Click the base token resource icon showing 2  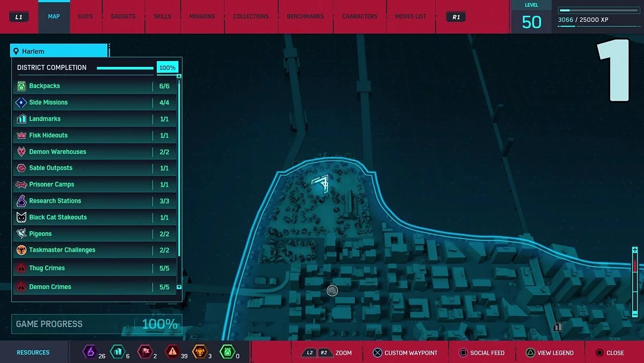pyautogui.click(x=144, y=352)
